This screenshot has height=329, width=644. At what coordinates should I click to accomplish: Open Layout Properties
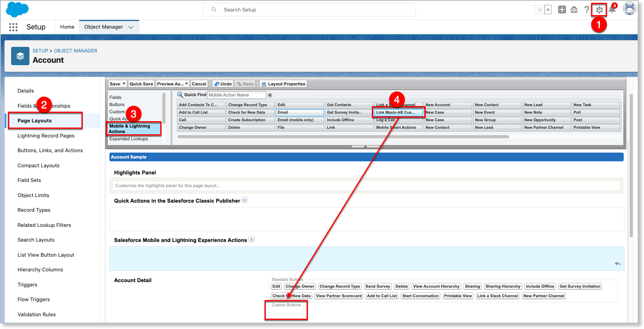pyautogui.click(x=283, y=84)
